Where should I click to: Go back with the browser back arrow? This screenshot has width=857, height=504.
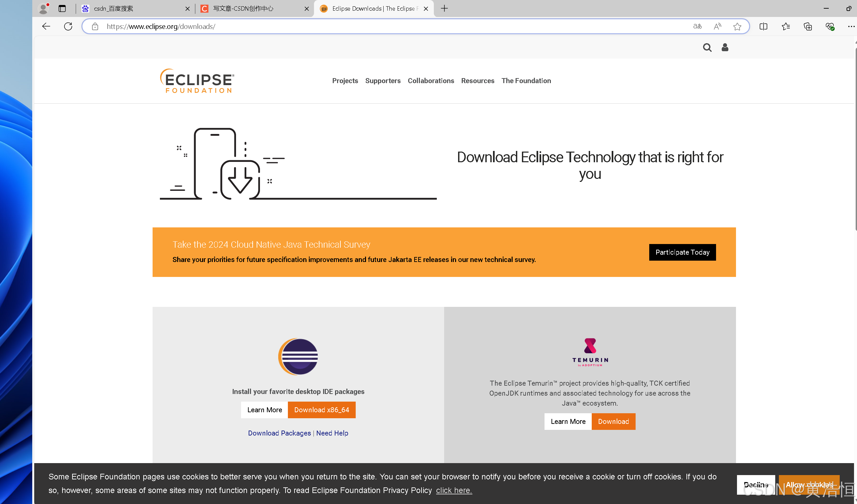click(x=46, y=26)
